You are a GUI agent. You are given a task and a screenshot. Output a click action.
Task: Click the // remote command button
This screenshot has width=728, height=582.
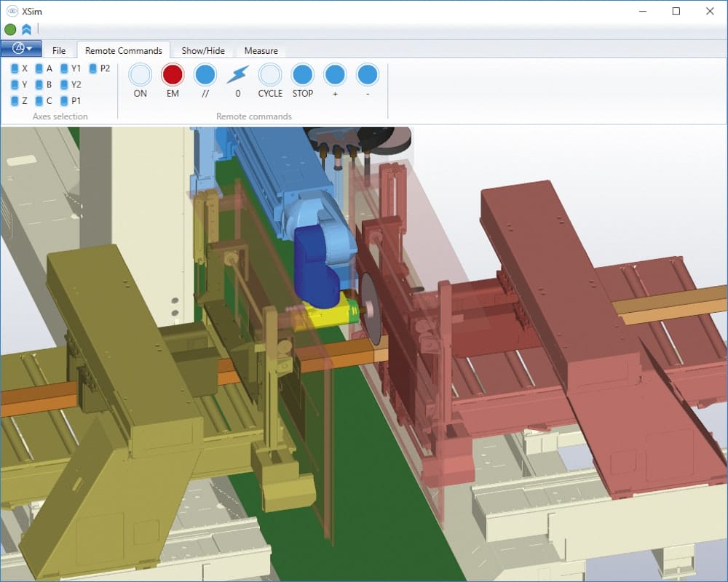click(205, 75)
